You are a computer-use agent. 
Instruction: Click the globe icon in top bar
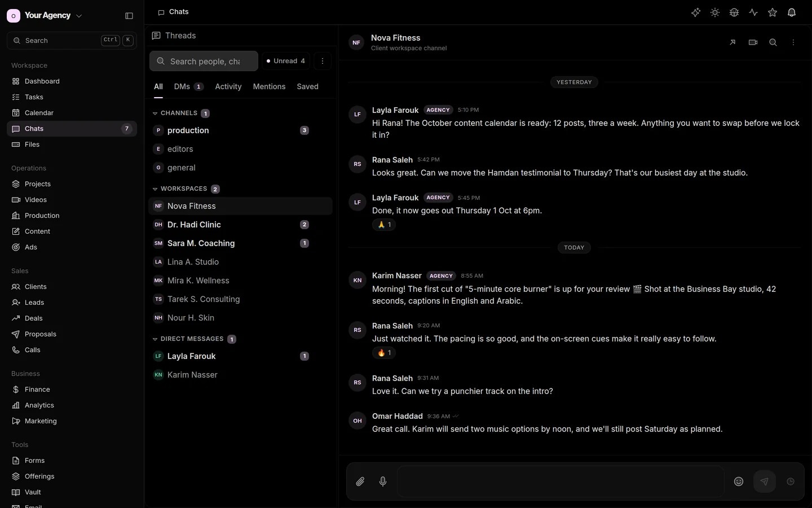(x=734, y=12)
